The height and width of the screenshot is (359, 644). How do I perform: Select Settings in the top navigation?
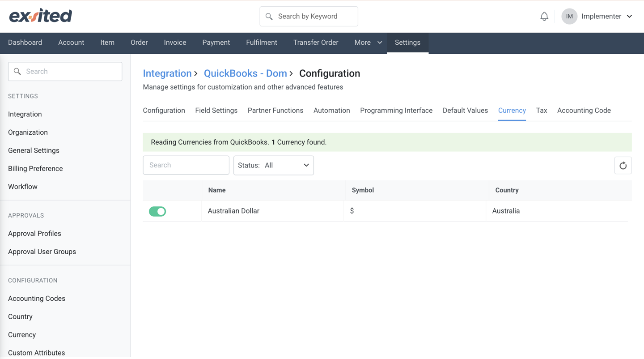tap(407, 43)
